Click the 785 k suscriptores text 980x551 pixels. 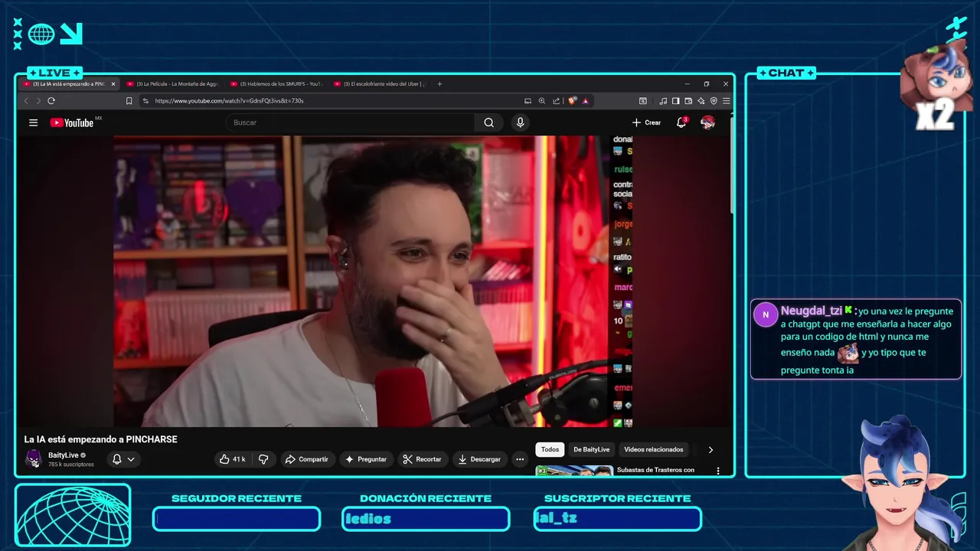coord(70,465)
